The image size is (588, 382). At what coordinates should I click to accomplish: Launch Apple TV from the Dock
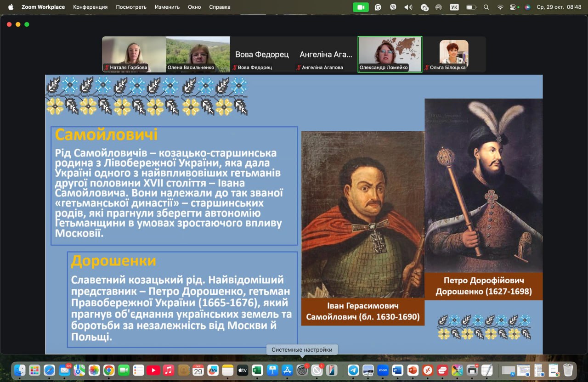tap(243, 370)
